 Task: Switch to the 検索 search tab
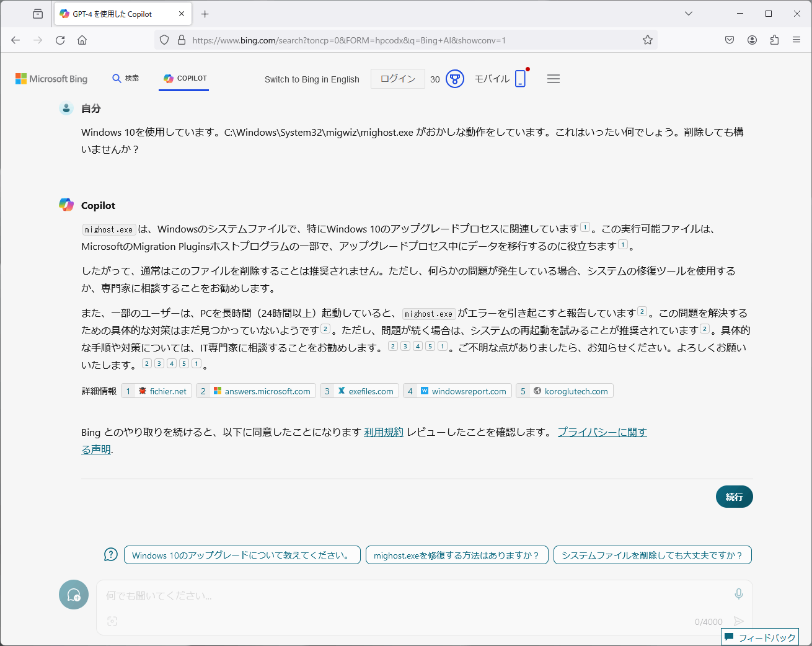(x=125, y=78)
